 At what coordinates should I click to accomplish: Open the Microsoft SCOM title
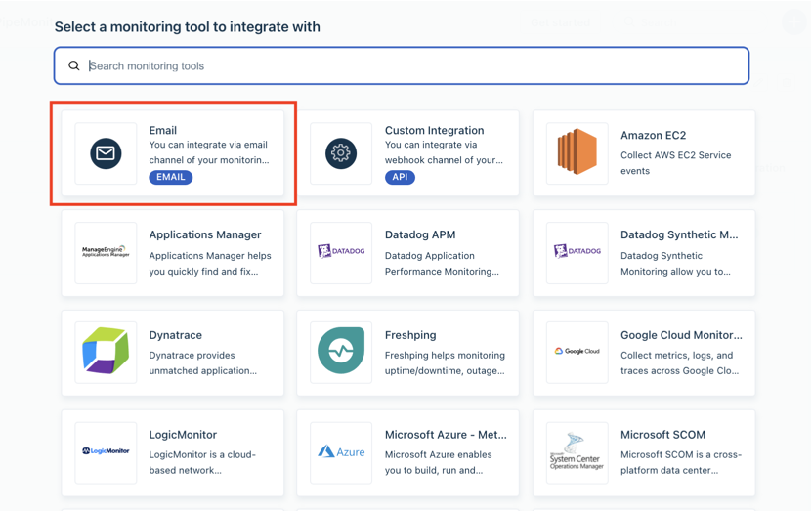click(662, 435)
